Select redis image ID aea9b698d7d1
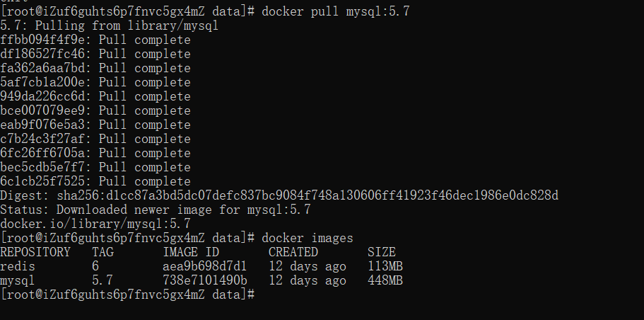Screen dimensions: 644x320 (205, 267)
